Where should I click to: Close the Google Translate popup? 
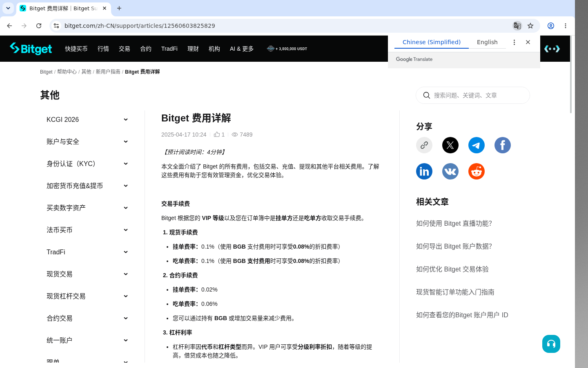click(x=528, y=42)
